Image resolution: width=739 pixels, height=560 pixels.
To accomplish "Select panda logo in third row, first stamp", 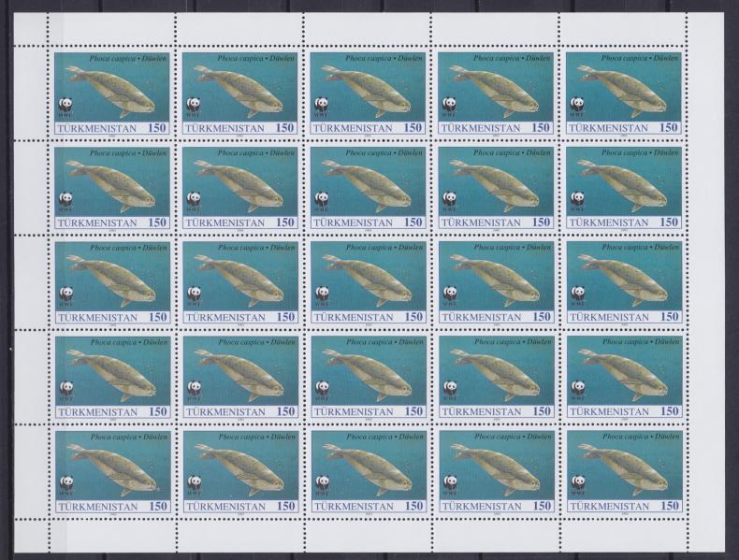I will pos(65,294).
